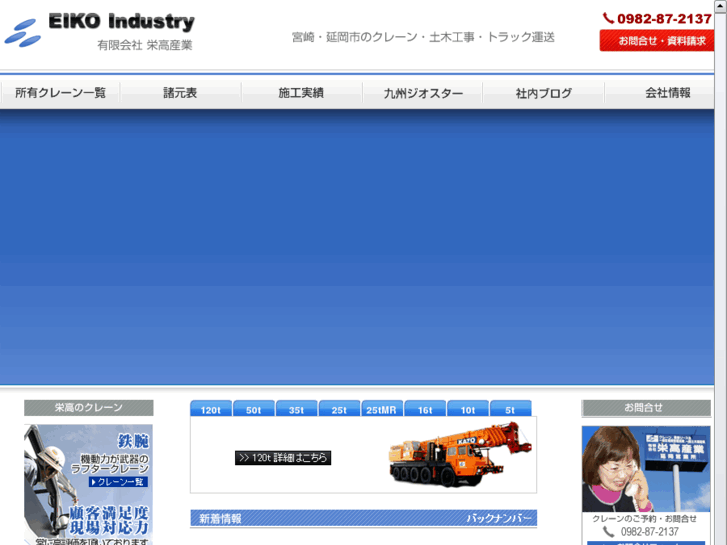Select the 5t crane tab
Image resolution: width=727 pixels, height=545 pixels.
tap(510, 409)
